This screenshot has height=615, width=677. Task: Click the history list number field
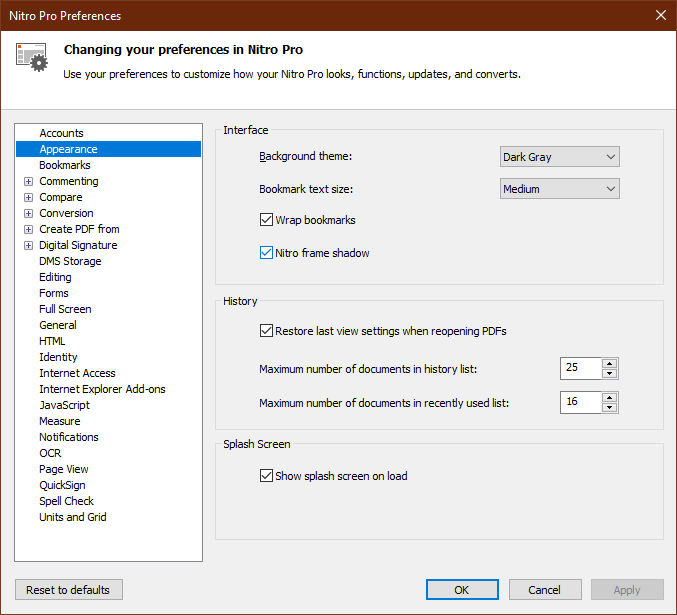(x=581, y=368)
